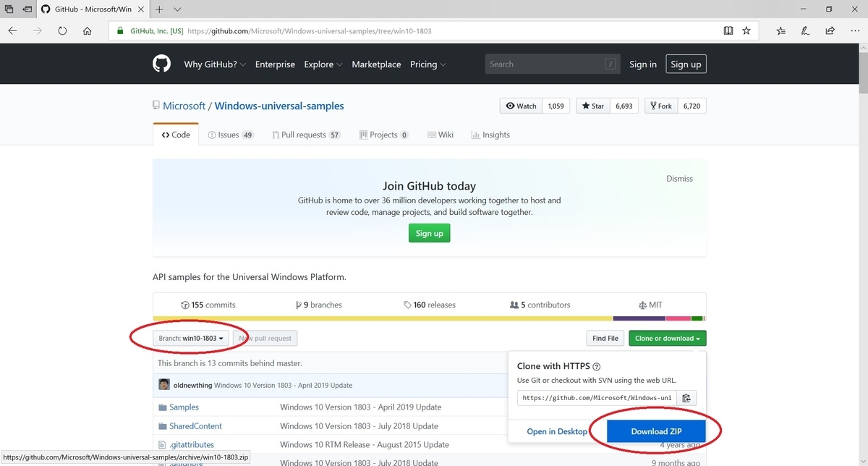The image size is (868, 466).
Task: View the 5 contributors link
Action: coord(540,305)
